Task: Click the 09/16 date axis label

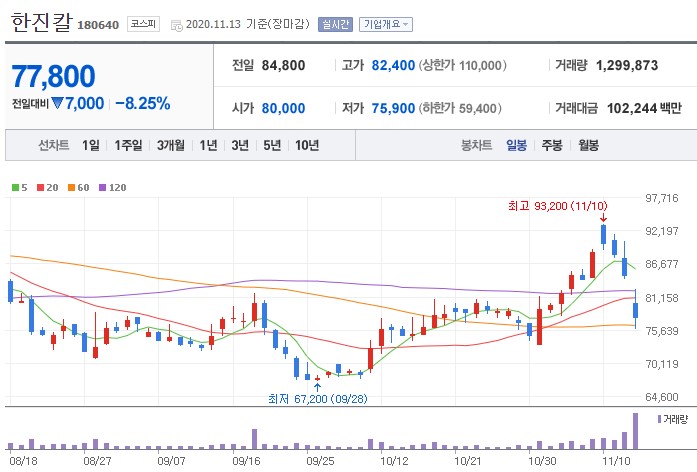Action: point(246,461)
